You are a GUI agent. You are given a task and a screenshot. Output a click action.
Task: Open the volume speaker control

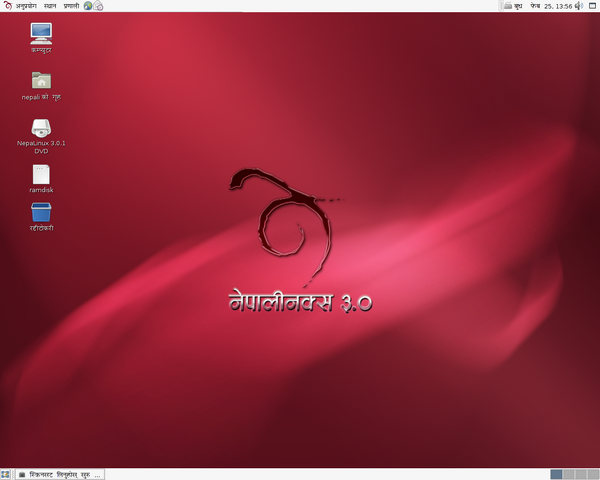579,6
